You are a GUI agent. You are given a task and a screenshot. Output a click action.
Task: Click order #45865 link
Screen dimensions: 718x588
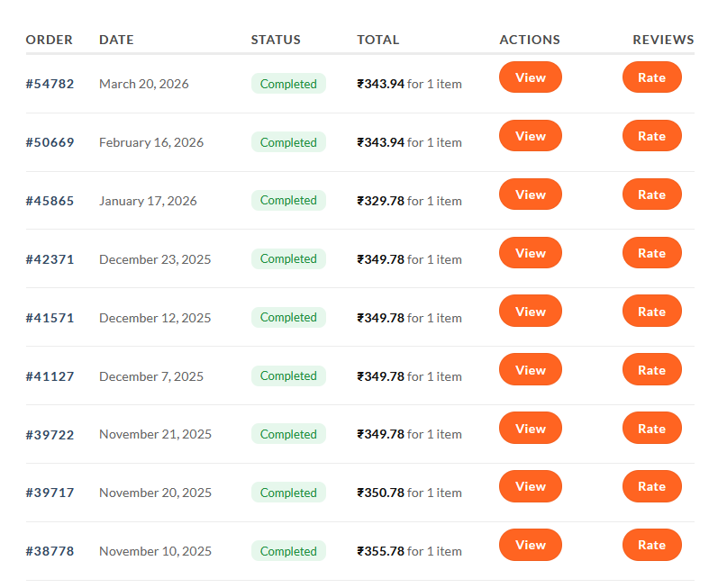coord(50,201)
